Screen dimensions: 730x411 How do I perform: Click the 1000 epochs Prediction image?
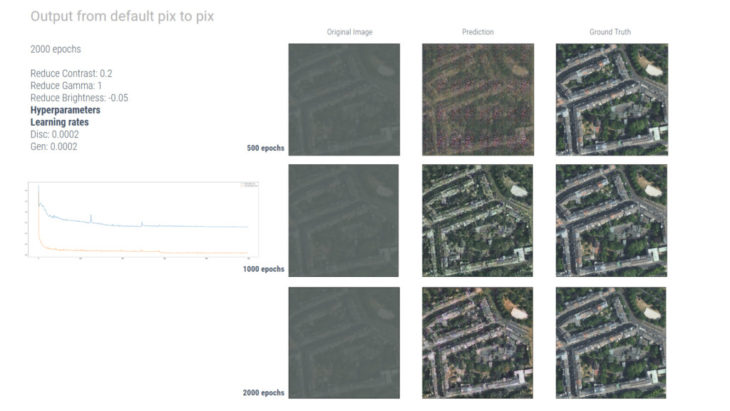tap(477, 220)
